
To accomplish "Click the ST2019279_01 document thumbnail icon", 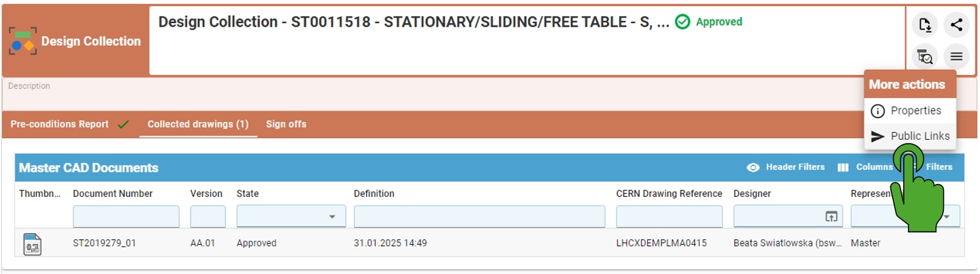I will point(33,243).
